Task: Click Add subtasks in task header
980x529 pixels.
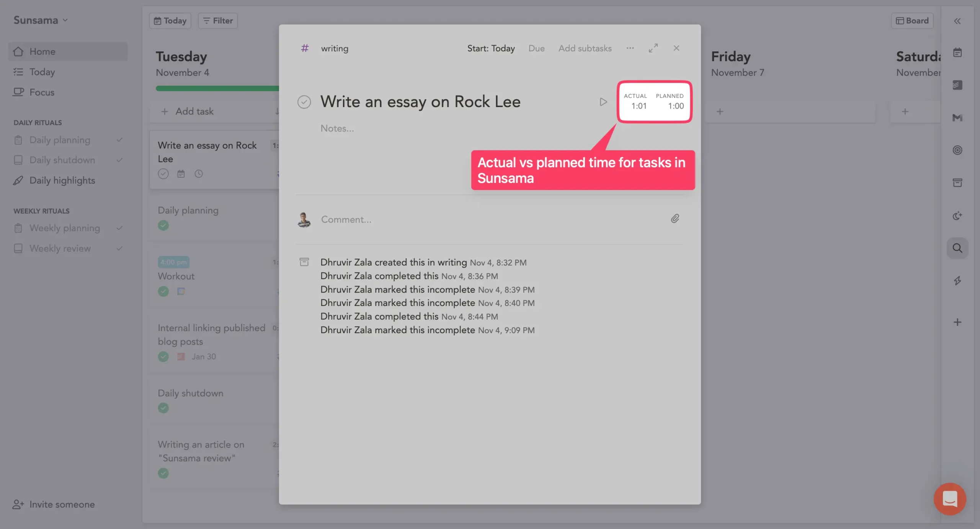Action: (x=585, y=49)
